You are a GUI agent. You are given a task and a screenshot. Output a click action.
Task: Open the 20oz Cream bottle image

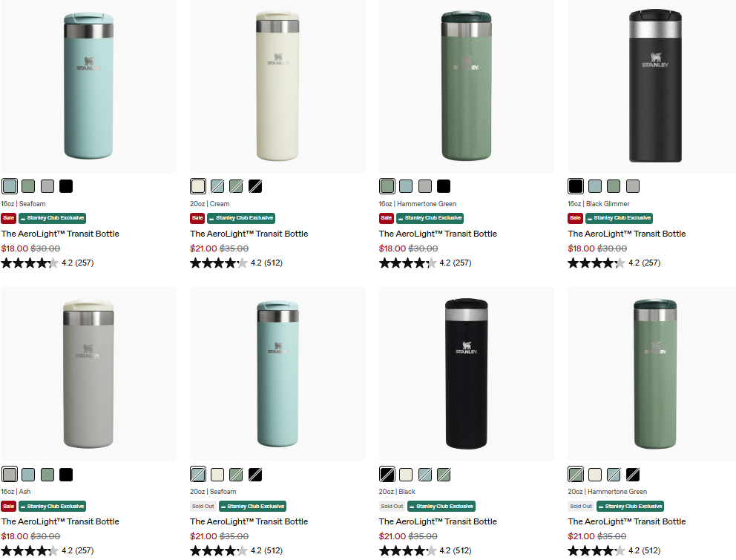(277, 86)
